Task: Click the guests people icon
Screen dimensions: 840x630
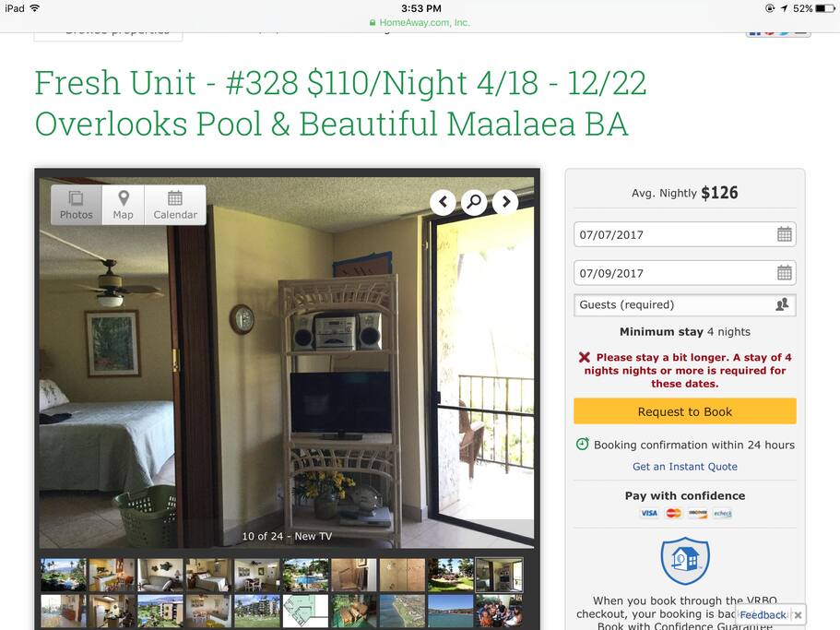Action: (x=782, y=304)
